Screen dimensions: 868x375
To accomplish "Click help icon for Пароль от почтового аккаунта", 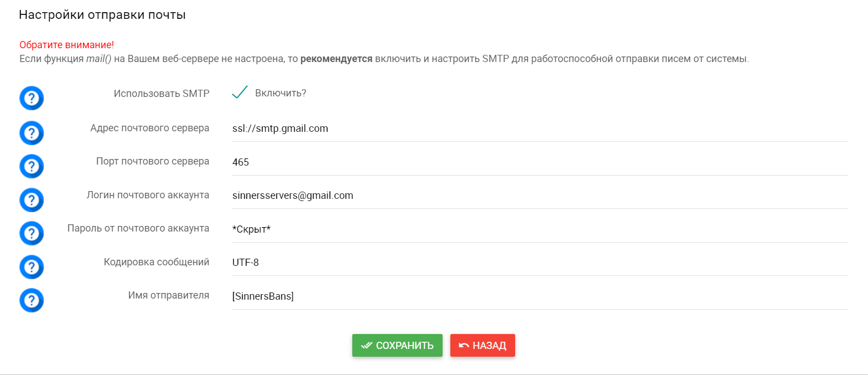I will coord(32,233).
